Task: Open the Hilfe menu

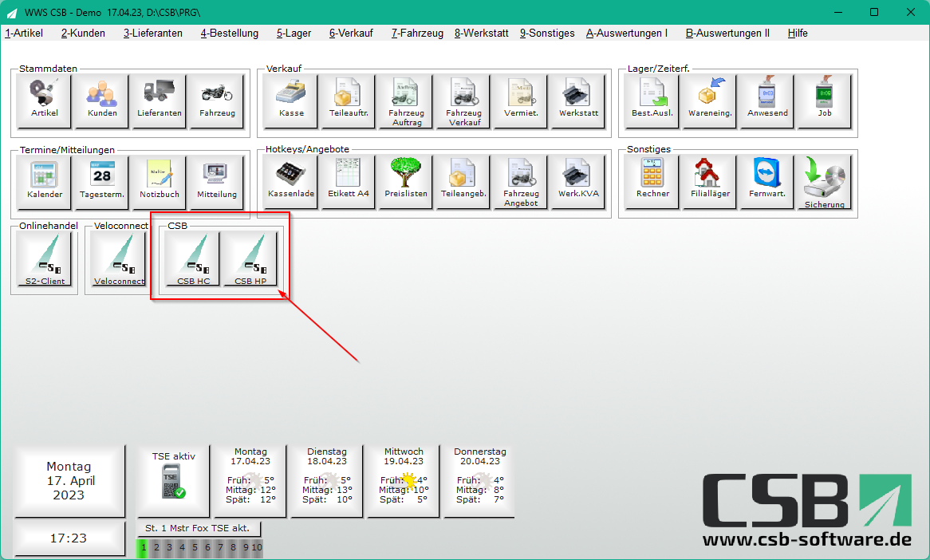Action: click(798, 34)
